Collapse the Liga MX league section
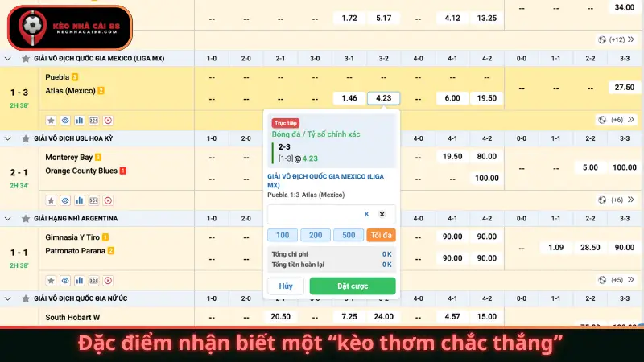Viewport: 644px width, 362px height. [x=8, y=59]
